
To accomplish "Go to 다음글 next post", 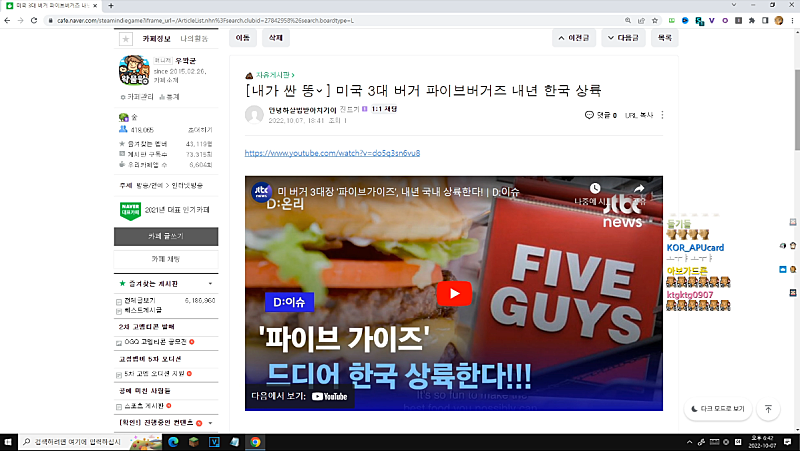I will (623, 38).
